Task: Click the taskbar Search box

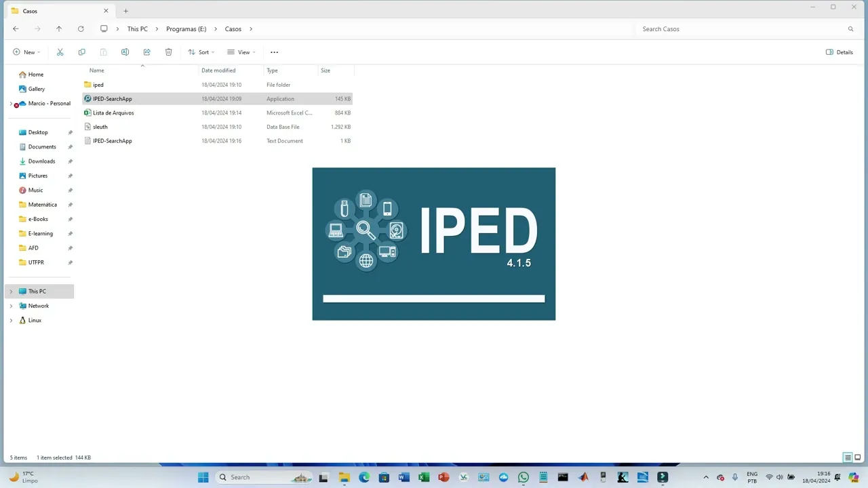Action: [263, 477]
